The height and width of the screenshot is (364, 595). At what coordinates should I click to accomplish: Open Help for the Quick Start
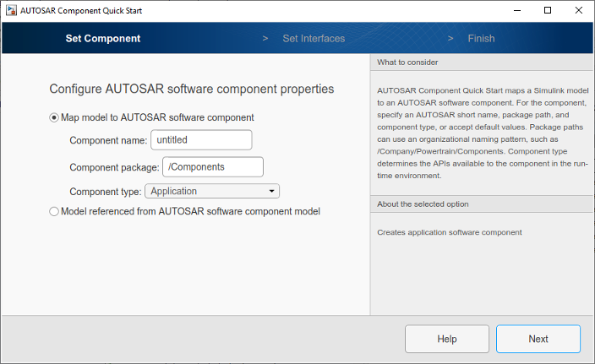[447, 339]
